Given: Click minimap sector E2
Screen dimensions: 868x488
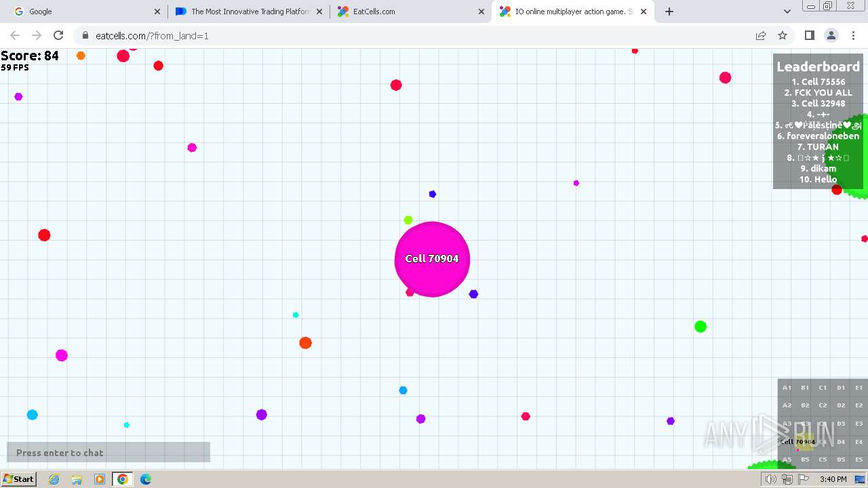Looking at the screenshot, I should [x=859, y=405].
